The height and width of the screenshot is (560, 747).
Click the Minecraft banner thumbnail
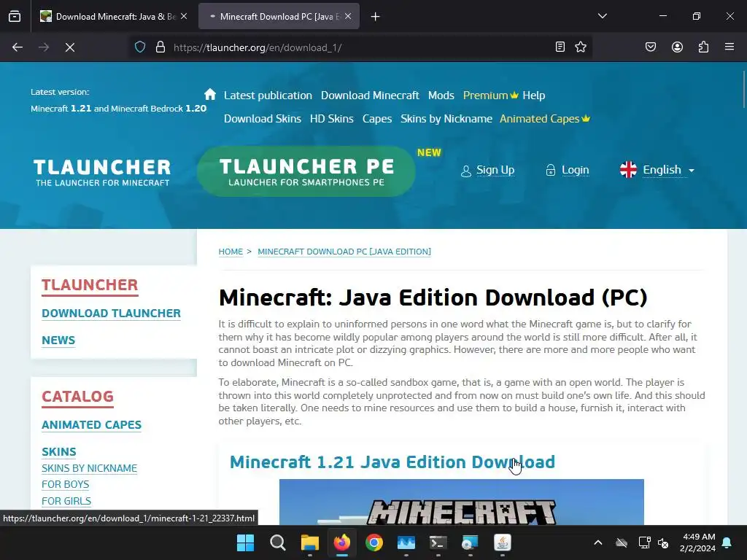pyautogui.click(x=461, y=502)
